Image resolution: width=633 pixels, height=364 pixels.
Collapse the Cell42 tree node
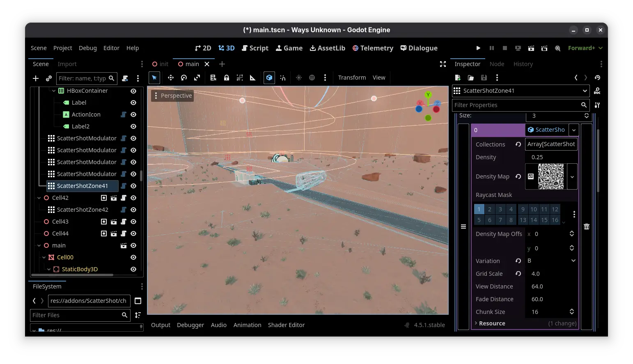click(39, 198)
